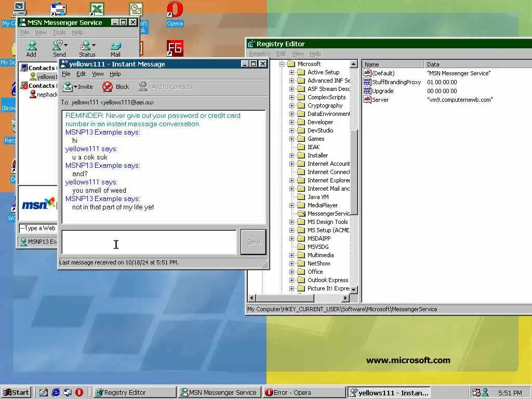Select the Server string value icon

pyautogui.click(x=367, y=99)
